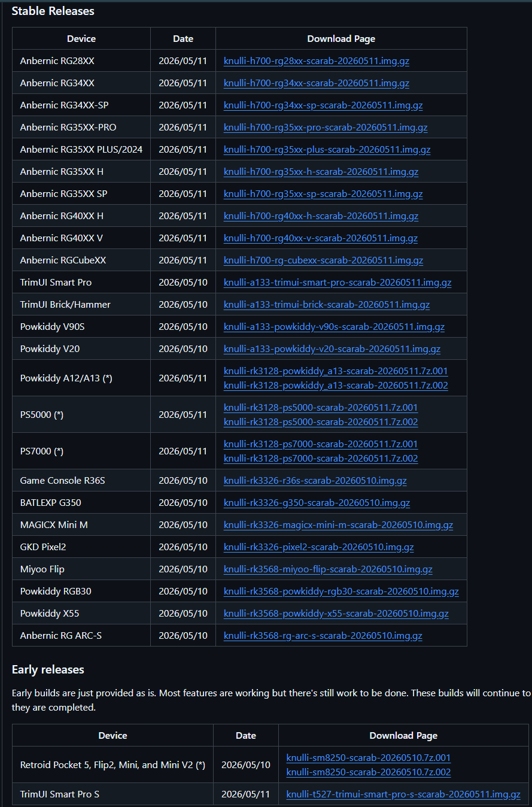Download powkiddy_a13-scarab 7z.002 part

336,385
